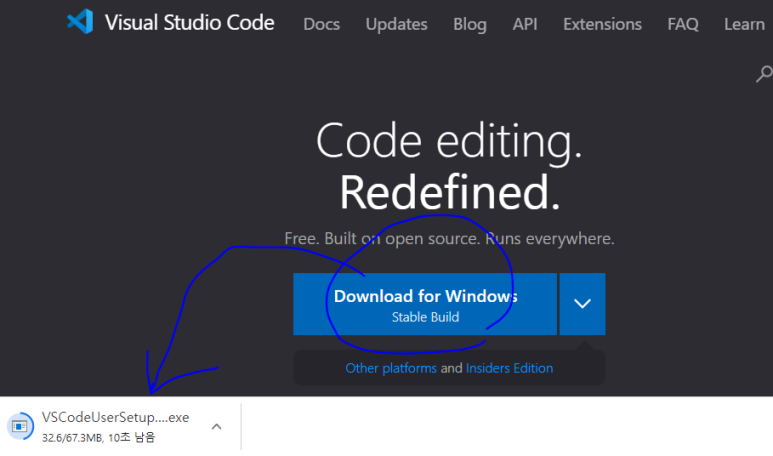
Task: Open the Insiders Edition link
Action: (509, 368)
